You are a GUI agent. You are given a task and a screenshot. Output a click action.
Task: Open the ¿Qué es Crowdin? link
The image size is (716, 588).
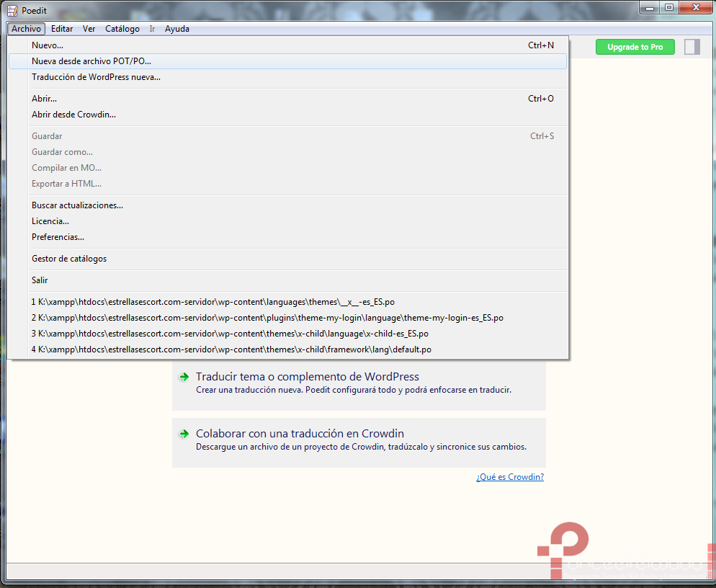pos(510,477)
